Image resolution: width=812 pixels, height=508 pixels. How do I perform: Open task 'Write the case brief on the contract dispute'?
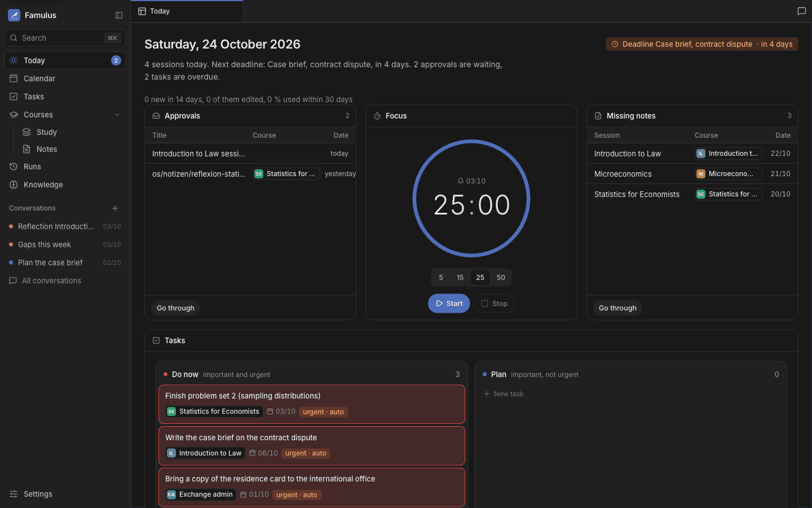(x=312, y=446)
